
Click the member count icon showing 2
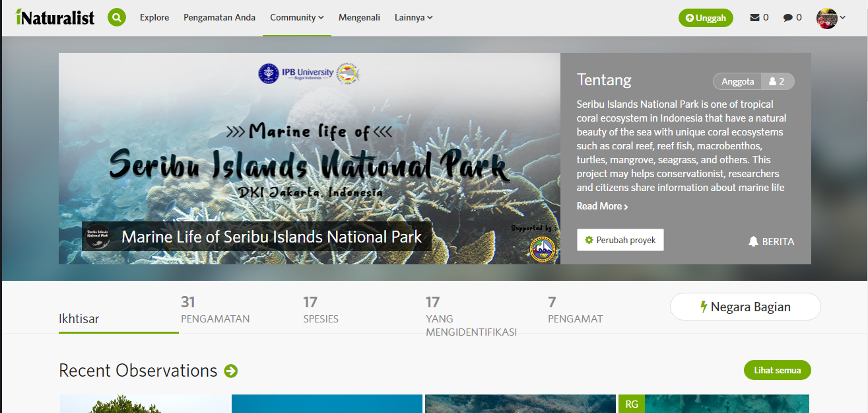tap(778, 81)
